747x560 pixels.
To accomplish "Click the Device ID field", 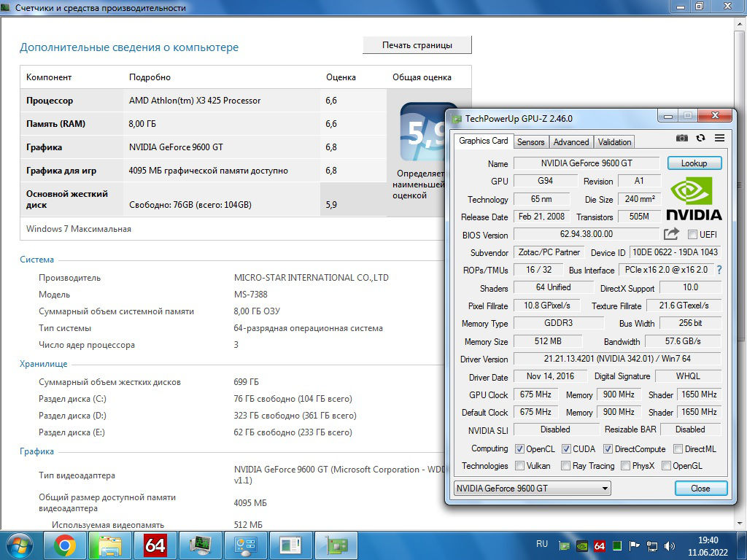I will click(x=675, y=252).
